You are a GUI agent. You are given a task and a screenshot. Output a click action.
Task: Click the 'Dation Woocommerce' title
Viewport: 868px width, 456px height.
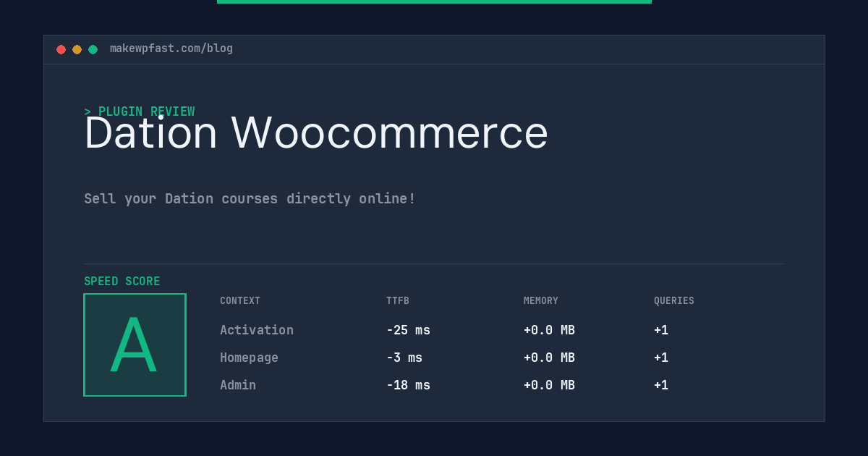[316, 133]
